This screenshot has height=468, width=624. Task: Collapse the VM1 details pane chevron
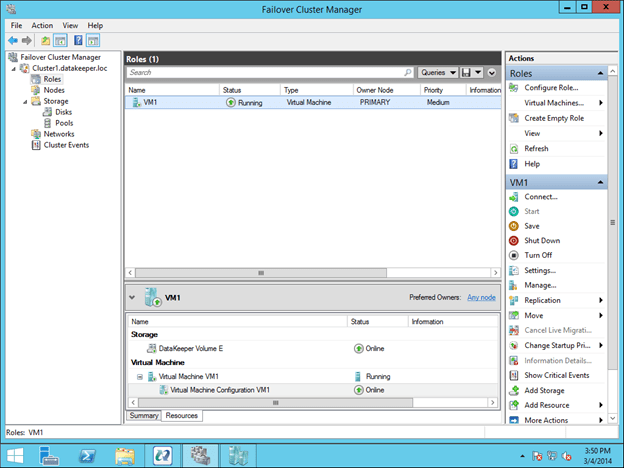pyautogui.click(x=133, y=297)
